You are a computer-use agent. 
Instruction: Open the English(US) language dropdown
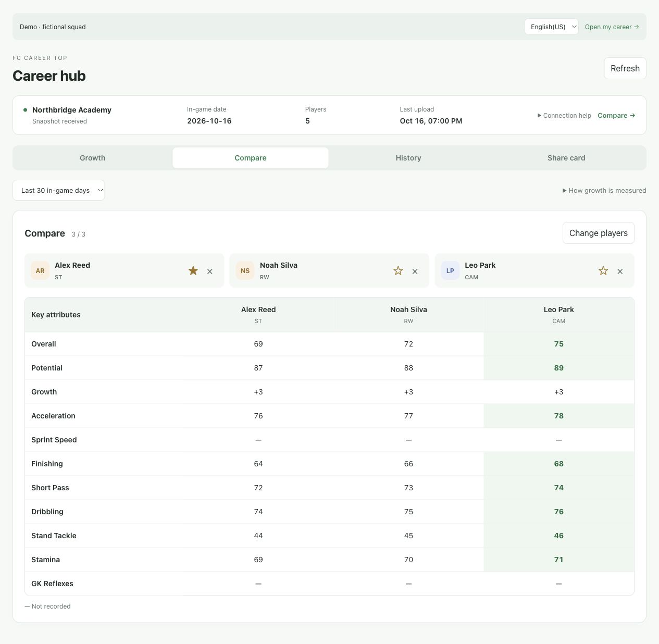coord(552,27)
